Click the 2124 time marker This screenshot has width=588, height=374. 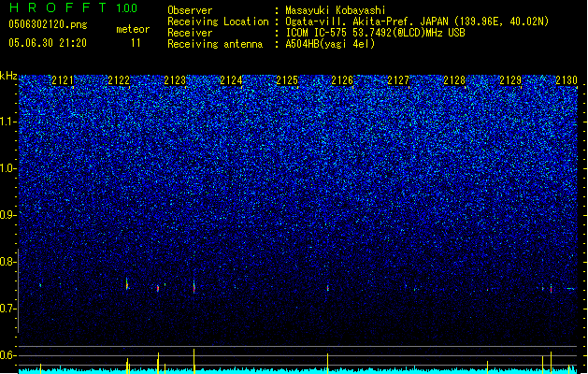231,80
